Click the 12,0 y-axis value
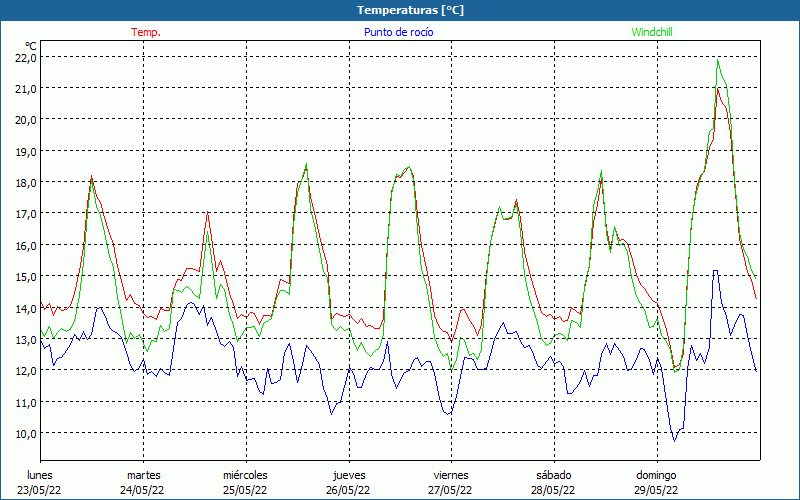 (x=26, y=371)
